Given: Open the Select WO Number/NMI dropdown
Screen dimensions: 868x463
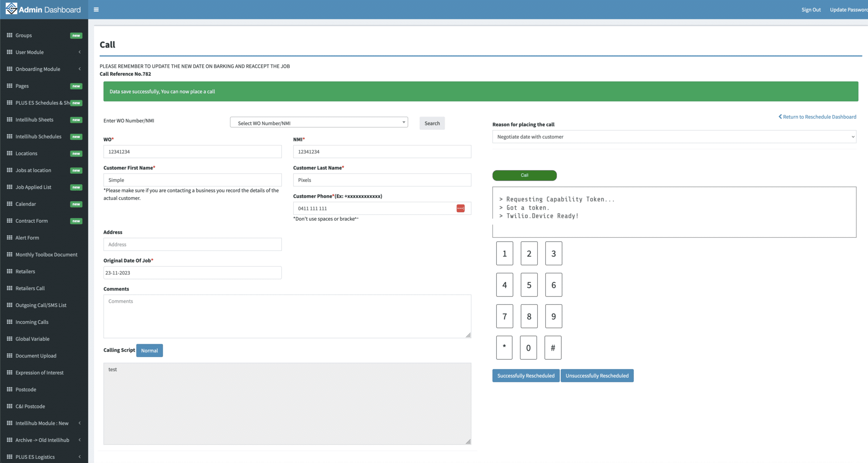Looking at the screenshot, I should [x=319, y=123].
